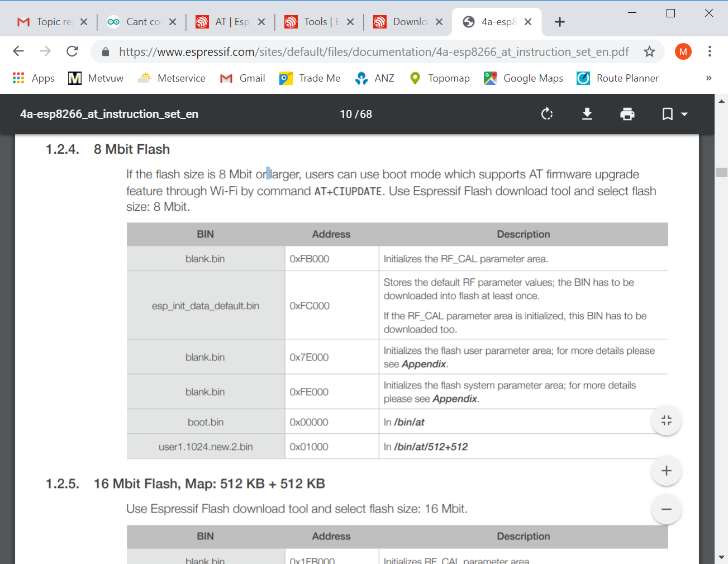Print the PDF document

pos(627,114)
